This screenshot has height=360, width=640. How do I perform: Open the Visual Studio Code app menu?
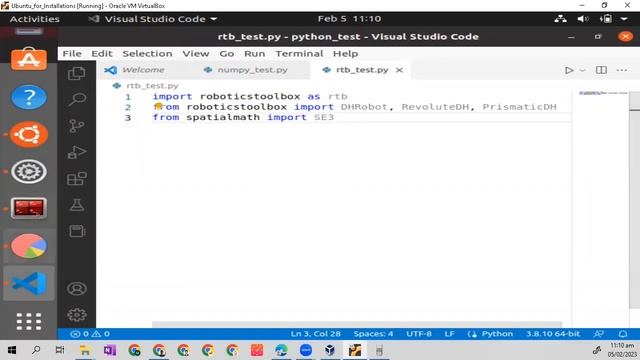[153, 19]
